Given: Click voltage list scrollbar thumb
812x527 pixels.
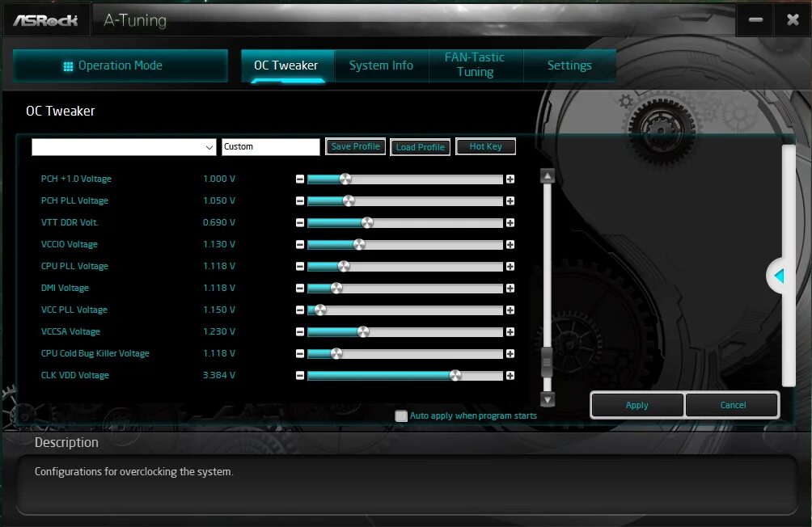Looking at the screenshot, I should [x=547, y=362].
